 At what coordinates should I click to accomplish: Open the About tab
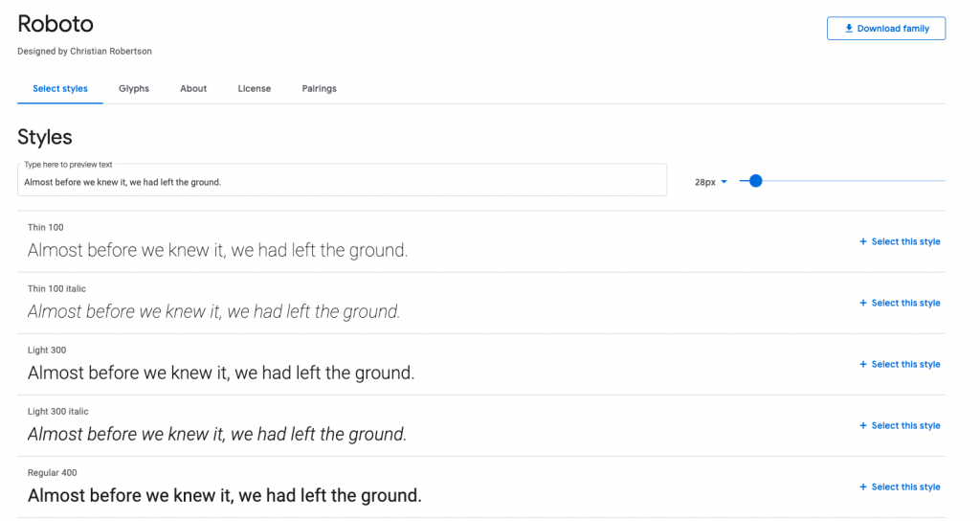(193, 89)
